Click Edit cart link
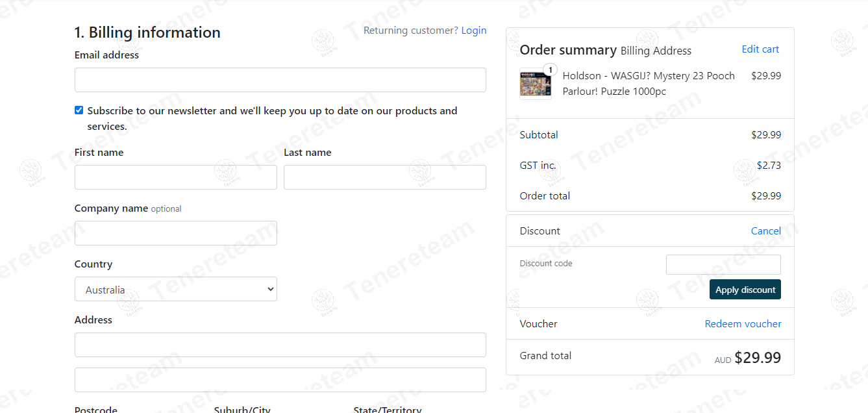This screenshot has width=868, height=413. (x=760, y=49)
